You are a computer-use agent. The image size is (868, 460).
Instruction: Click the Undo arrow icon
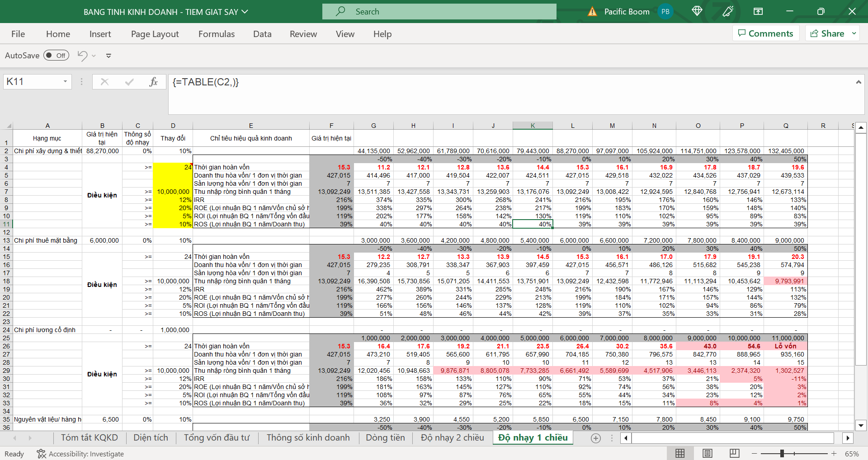click(x=82, y=56)
